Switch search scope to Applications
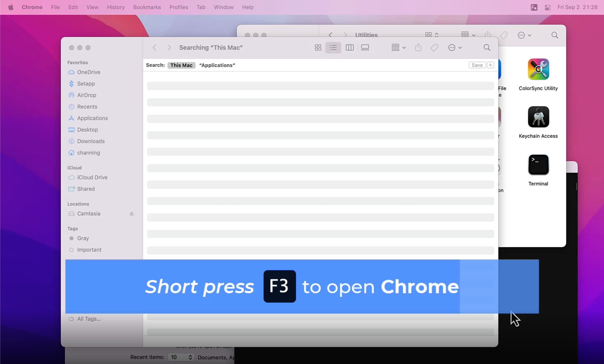This screenshot has width=604, height=364. [217, 65]
